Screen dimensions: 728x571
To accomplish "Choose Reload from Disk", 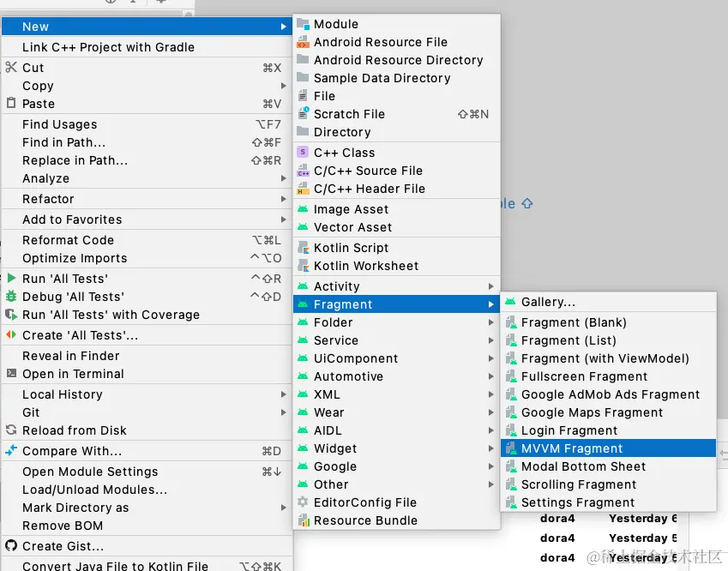I will [x=74, y=430].
